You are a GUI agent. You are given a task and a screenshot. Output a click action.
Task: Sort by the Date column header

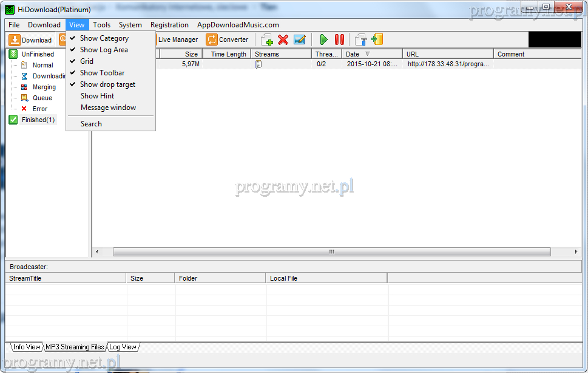[358, 54]
